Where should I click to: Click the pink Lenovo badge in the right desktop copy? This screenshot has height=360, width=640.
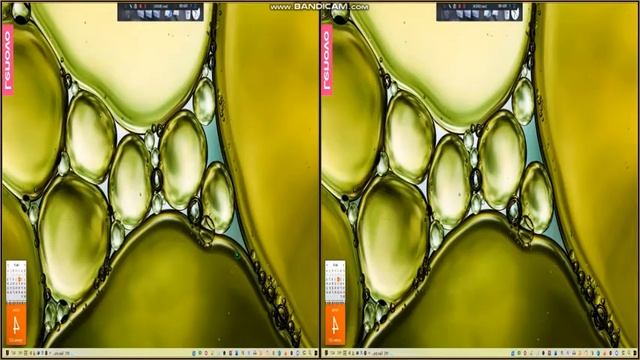click(x=327, y=60)
